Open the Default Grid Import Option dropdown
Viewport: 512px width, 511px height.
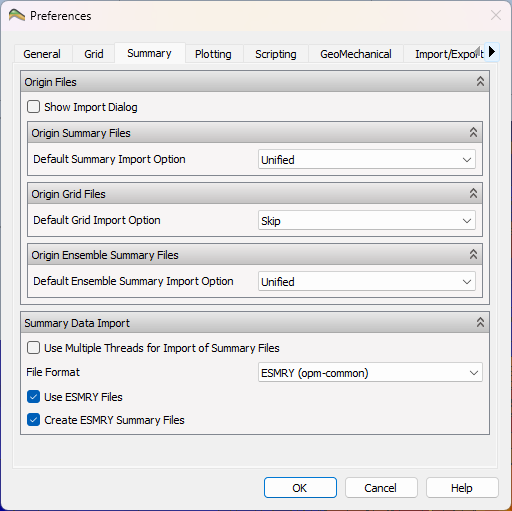[367, 220]
